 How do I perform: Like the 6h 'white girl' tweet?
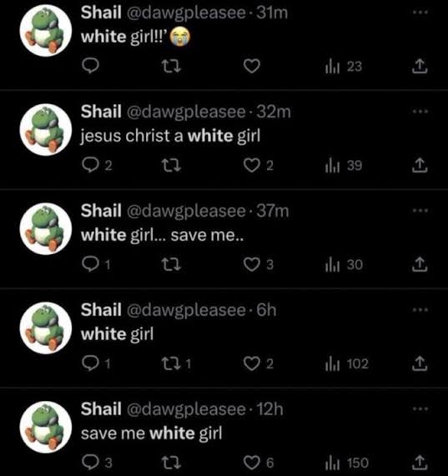pos(251,363)
